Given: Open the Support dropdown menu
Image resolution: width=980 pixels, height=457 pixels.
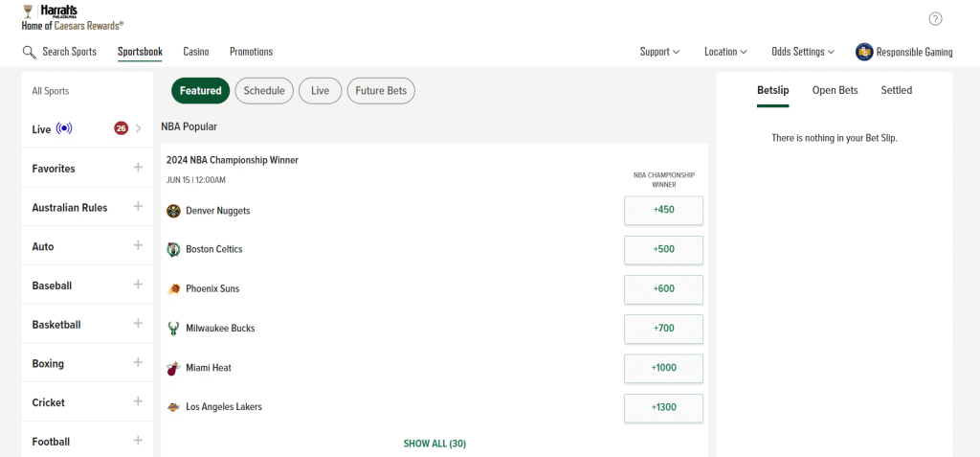Looking at the screenshot, I should 659,52.
